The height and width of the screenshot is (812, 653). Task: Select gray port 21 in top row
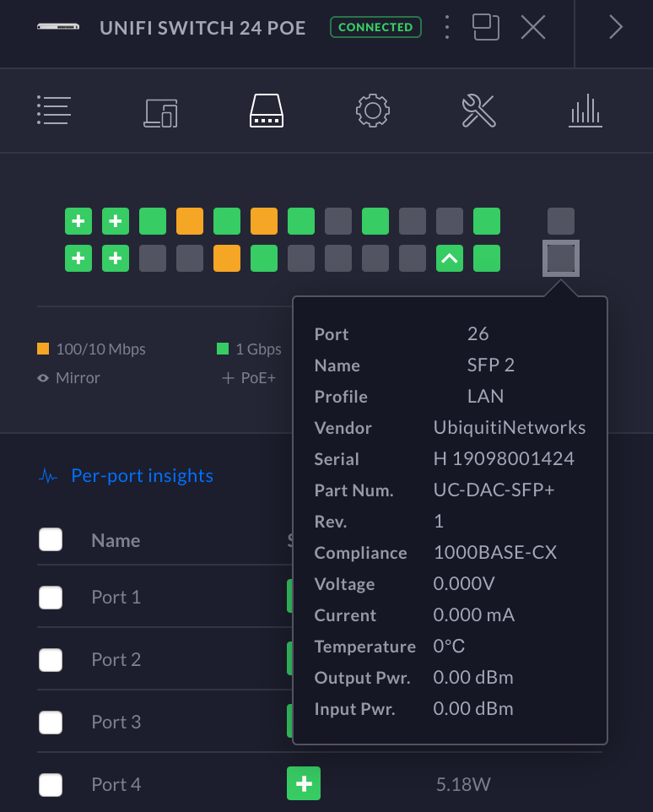click(x=450, y=221)
